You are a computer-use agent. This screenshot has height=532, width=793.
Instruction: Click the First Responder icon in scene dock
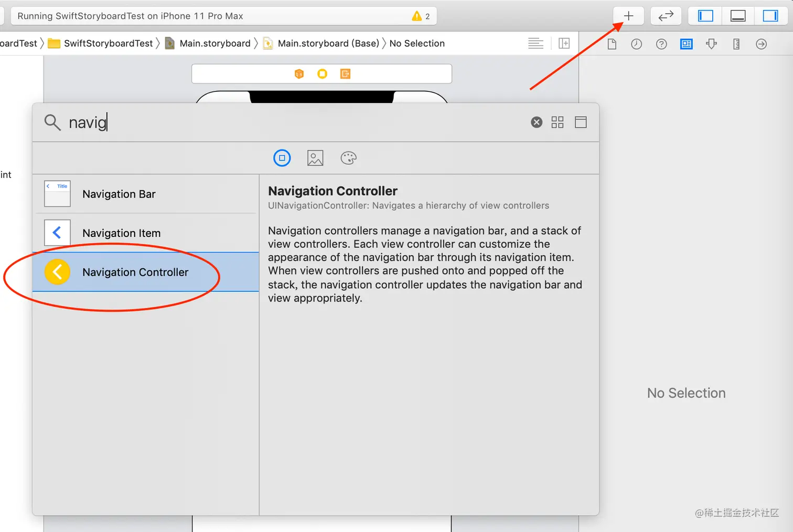(322, 74)
